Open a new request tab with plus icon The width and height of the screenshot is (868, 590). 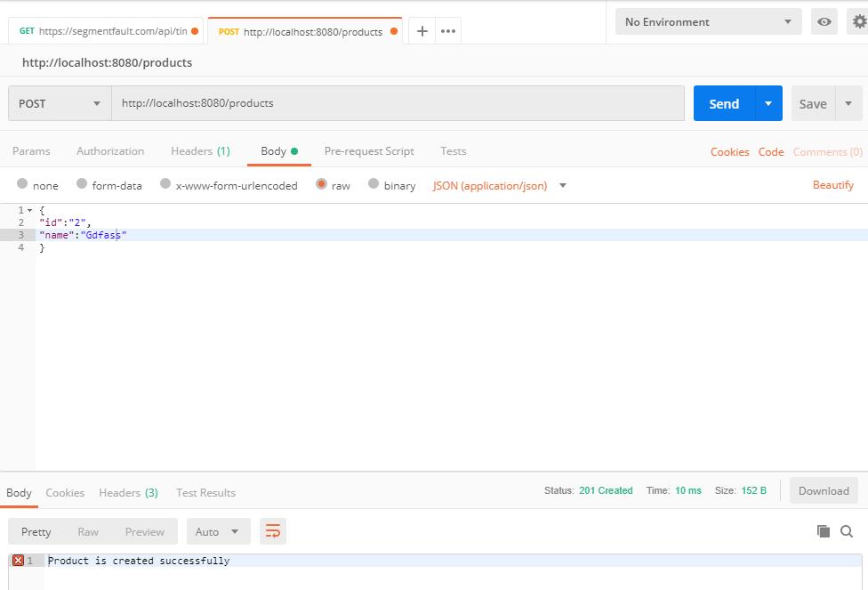click(x=422, y=29)
